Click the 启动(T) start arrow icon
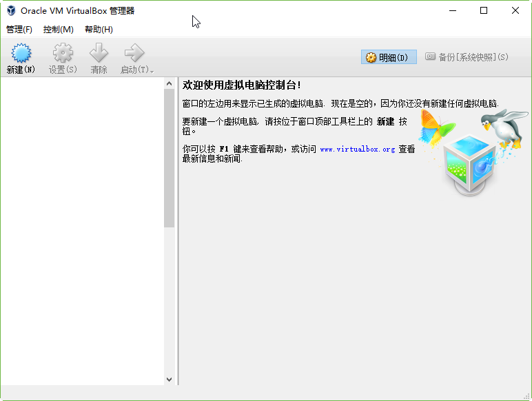532x401 pixels. pos(134,53)
